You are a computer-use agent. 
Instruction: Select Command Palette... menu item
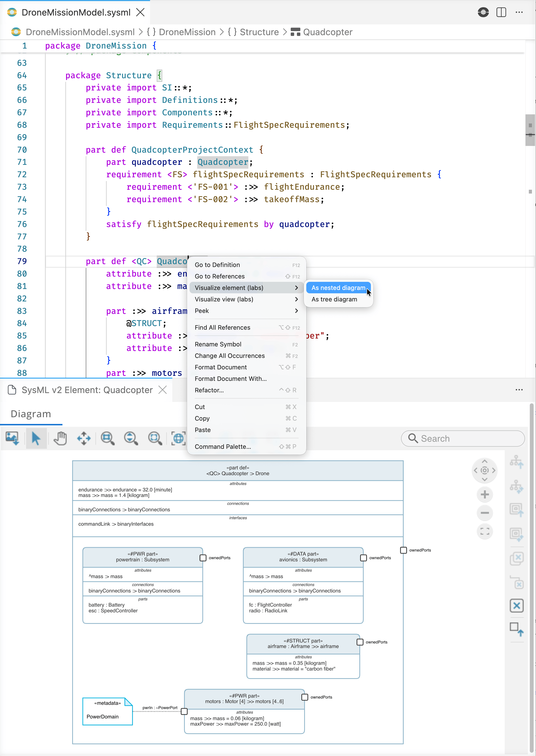click(246, 447)
